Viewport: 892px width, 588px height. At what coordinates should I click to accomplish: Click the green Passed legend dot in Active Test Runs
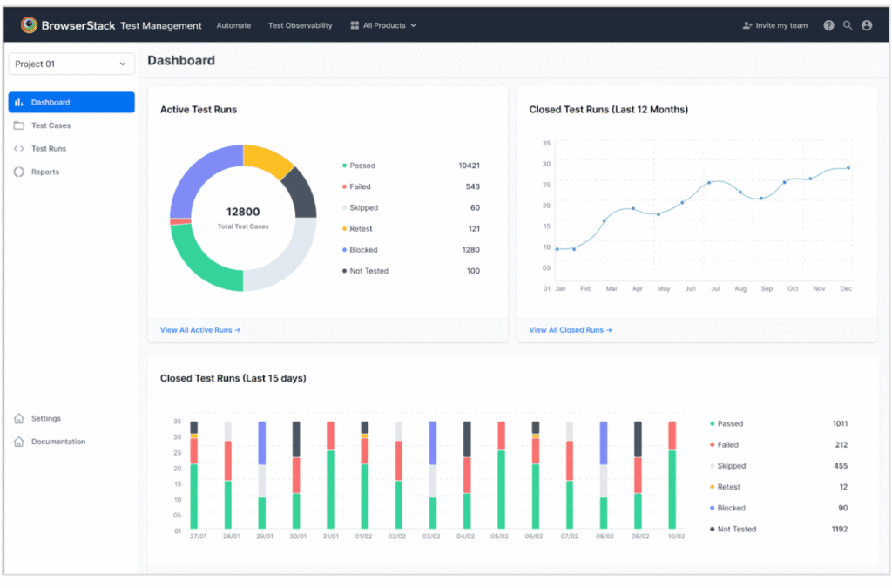pos(344,166)
